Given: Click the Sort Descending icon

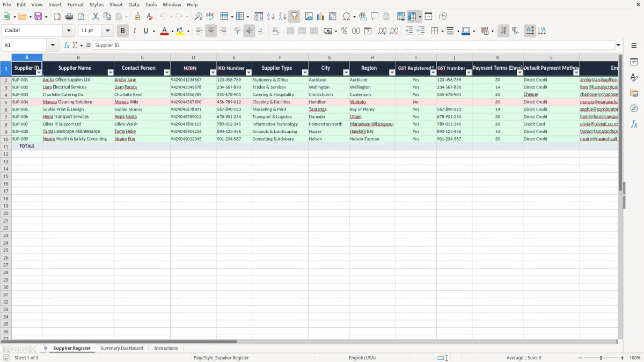Looking at the screenshot, I should point(283,17).
